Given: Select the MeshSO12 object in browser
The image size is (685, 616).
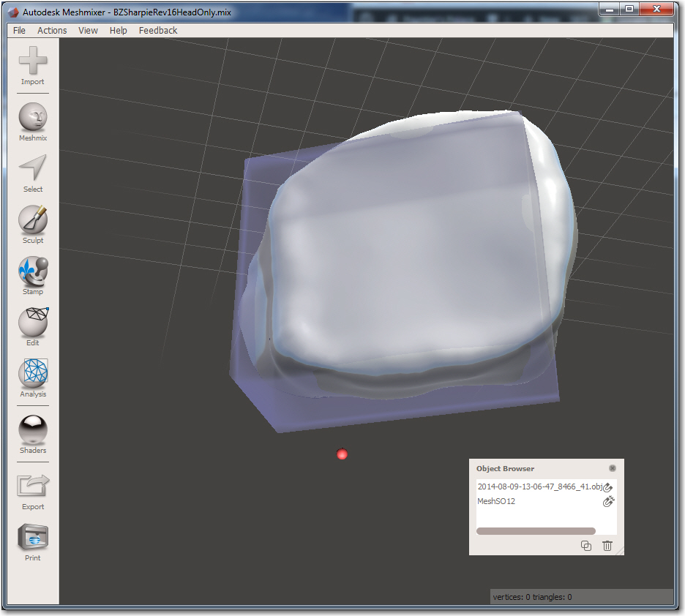Looking at the screenshot, I should tap(496, 501).
